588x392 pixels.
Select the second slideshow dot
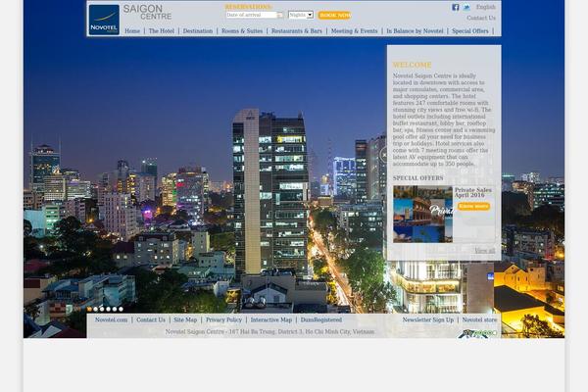click(96, 309)
